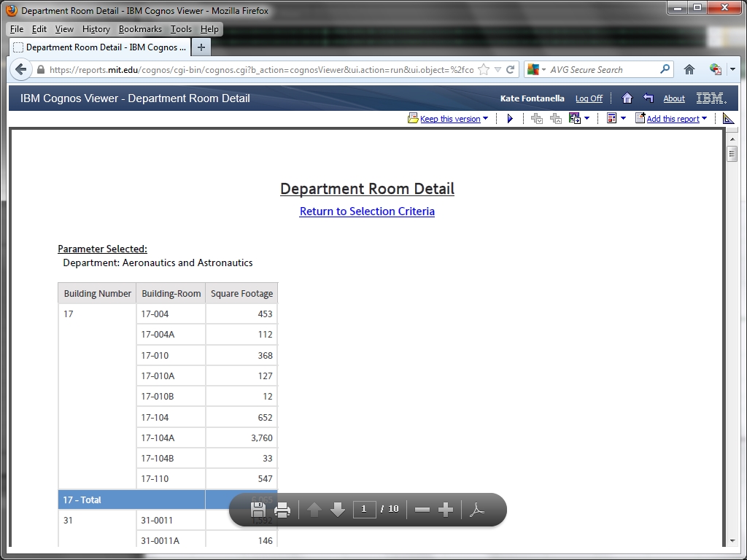Click the Cognos Home icon
747x560 pixels.
627,98
